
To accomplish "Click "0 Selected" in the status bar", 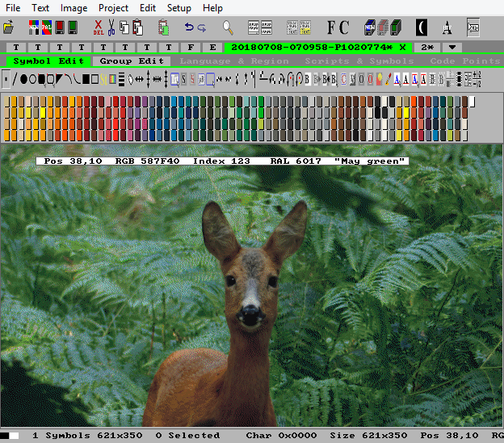I will [187, 436].
